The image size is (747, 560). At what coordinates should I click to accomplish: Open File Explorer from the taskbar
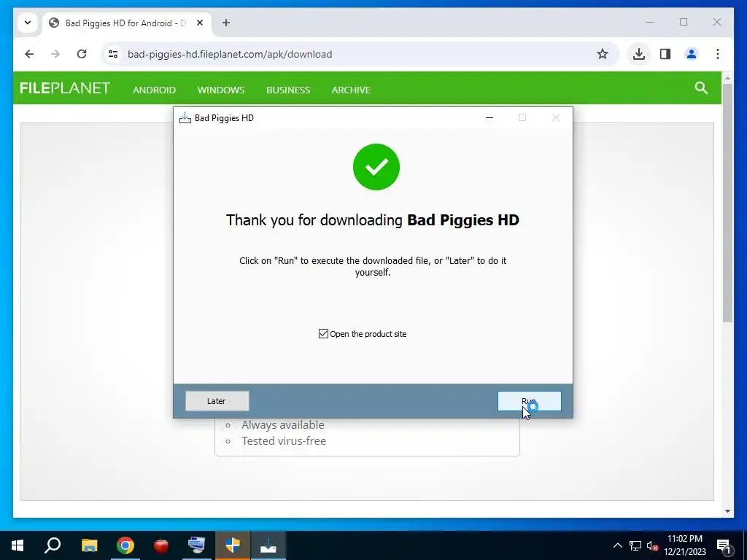[x=89, y=545]
